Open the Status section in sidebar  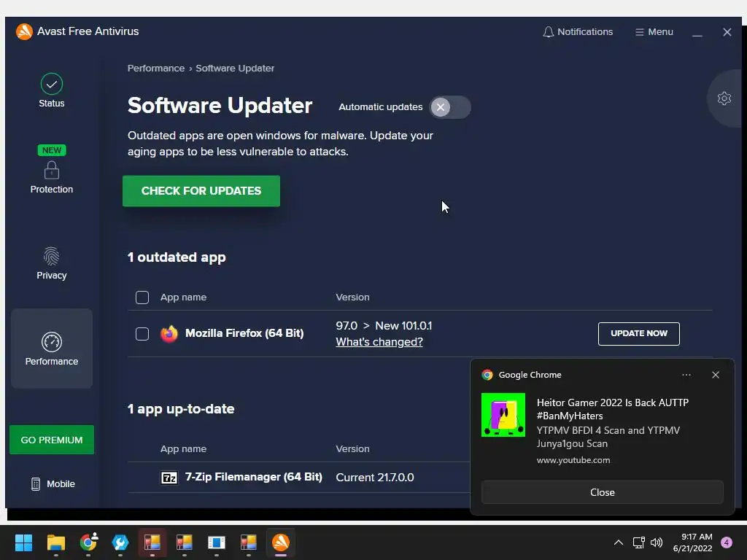52,90
